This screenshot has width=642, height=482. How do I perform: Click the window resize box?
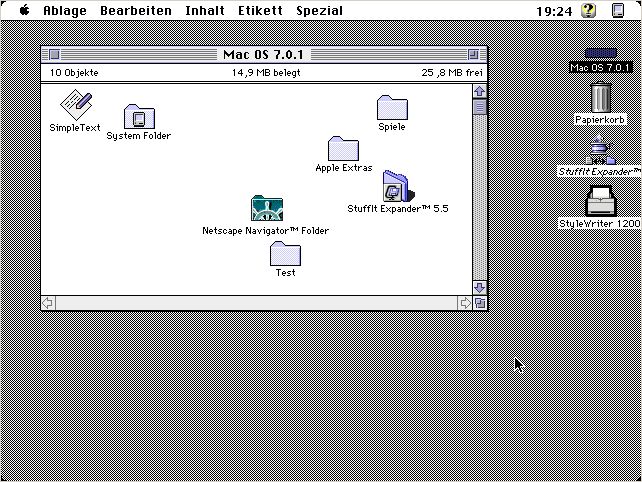pos(480,303)
